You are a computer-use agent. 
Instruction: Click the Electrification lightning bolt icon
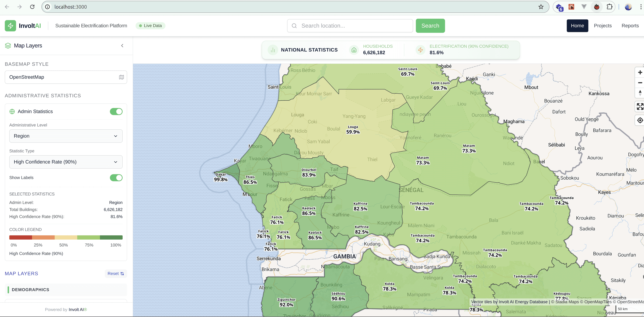click(420, 50)
